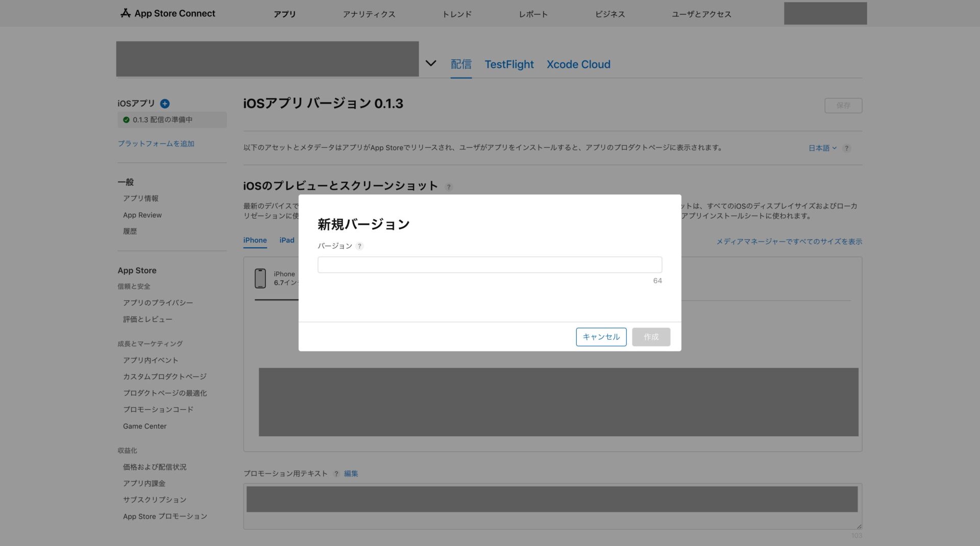Open the アプリ menu

(x=284, y=14)
